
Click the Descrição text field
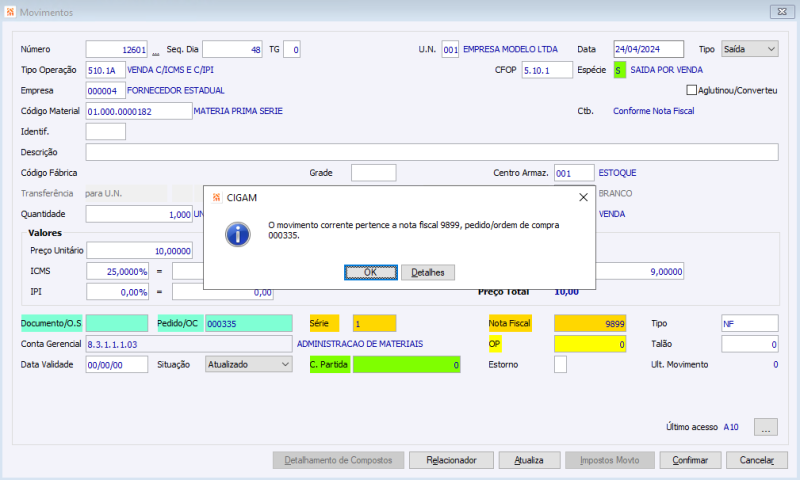click(432, 152)
